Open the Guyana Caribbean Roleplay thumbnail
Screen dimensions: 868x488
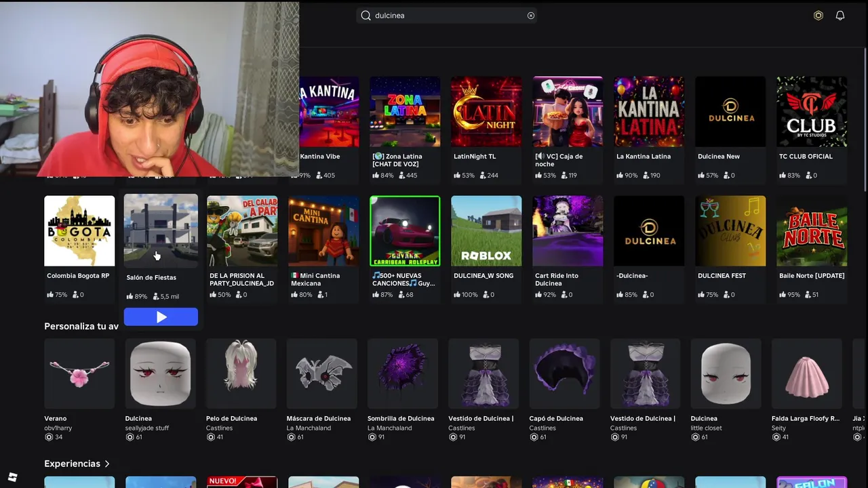coord(405,231)
